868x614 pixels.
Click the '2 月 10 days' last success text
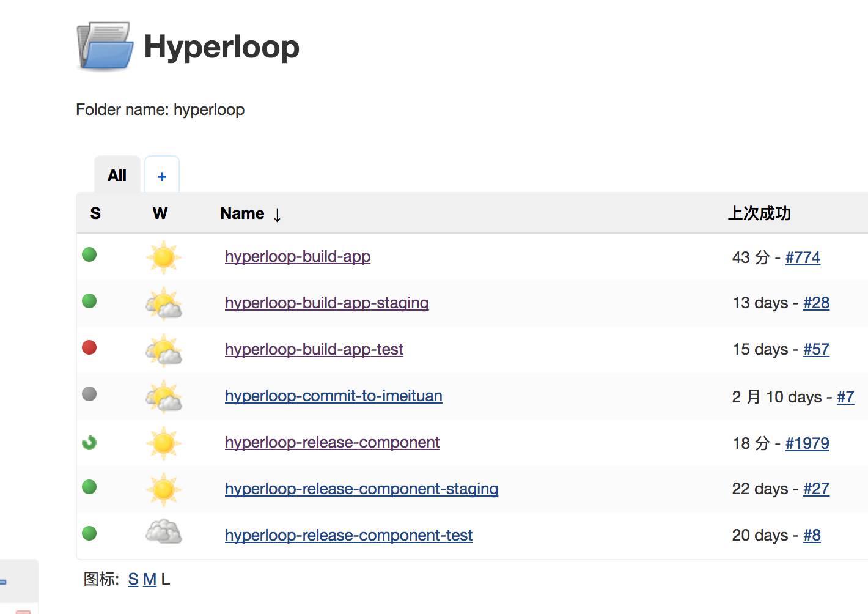777,397
